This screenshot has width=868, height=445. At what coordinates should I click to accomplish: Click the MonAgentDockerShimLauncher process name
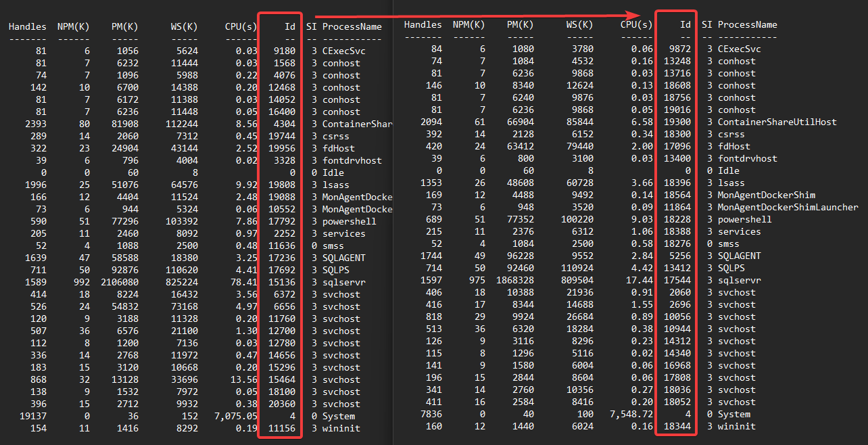tap(788, 207)
